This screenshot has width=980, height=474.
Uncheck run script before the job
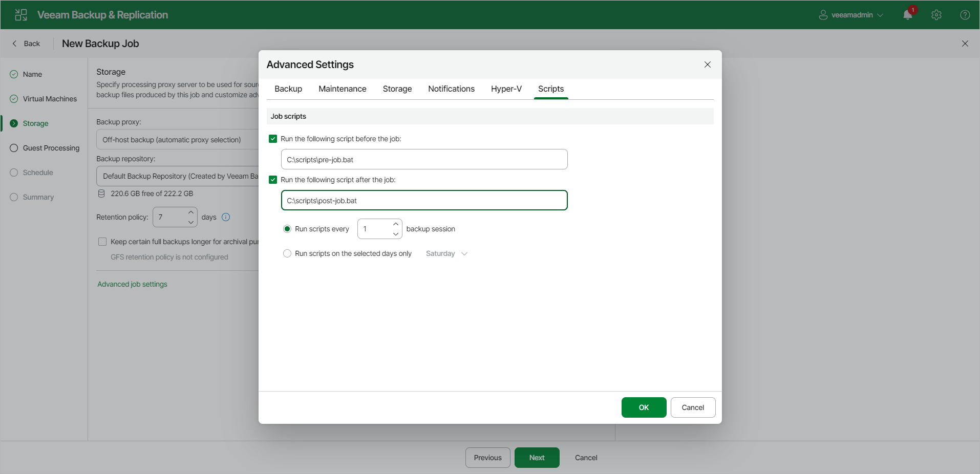pyautogui.click(x=273, y=139)
